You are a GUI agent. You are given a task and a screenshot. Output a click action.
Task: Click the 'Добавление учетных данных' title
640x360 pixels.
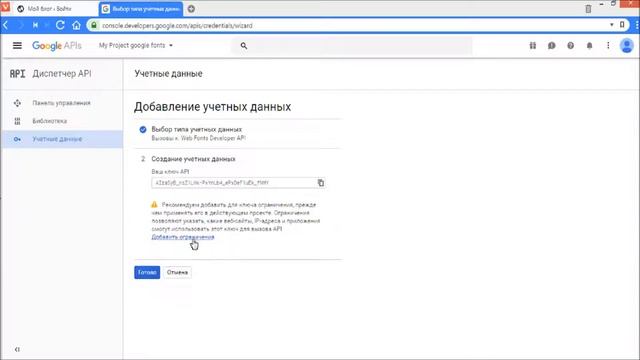tap(212, 107)
